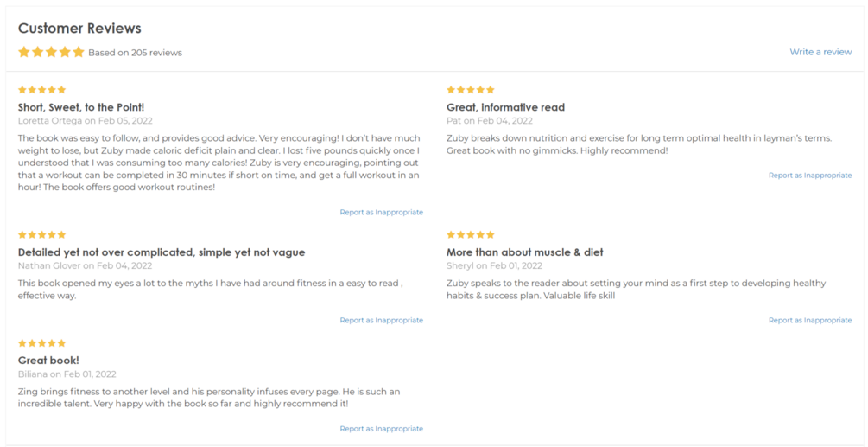Click the Loretta Ortega on Feb 05, 2022 byline
The width and height of the screenshot is (868, 447).
coord(86,121)
